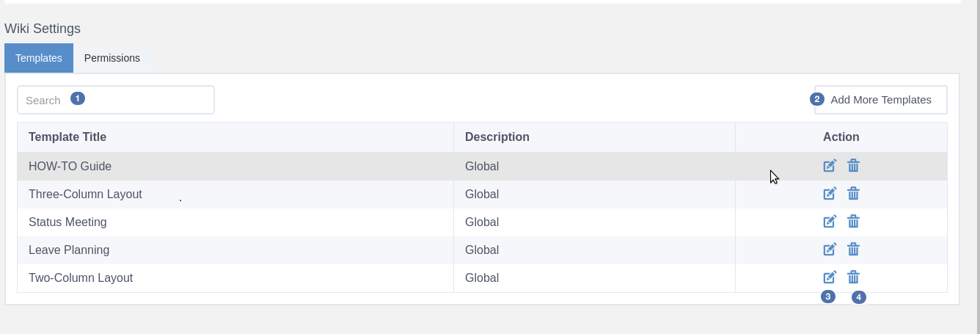The image size is (980, 334).
Task: Delete the Three-Column Layout template
Action: pos(853,194)
